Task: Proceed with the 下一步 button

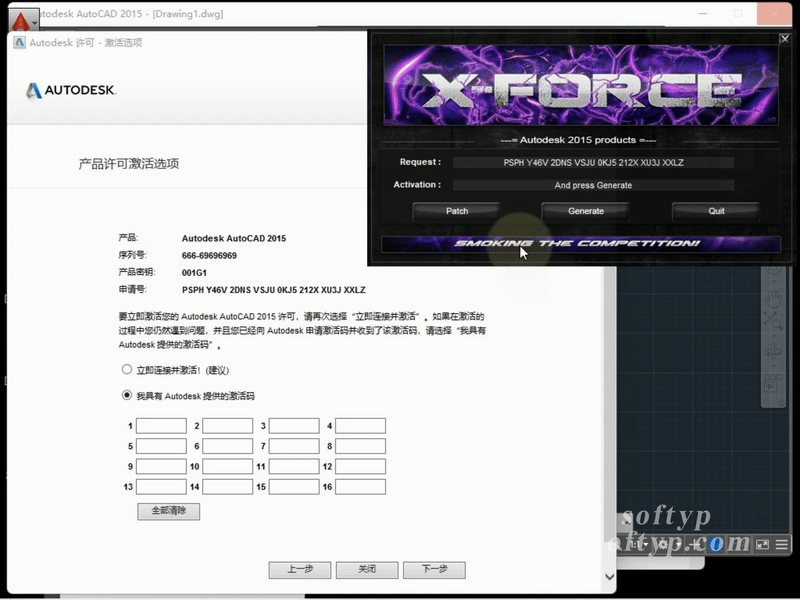Action: point(434,569)
